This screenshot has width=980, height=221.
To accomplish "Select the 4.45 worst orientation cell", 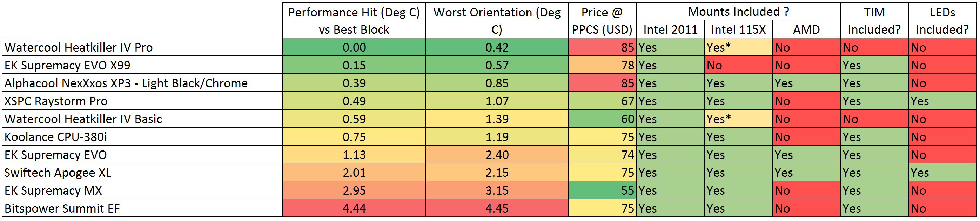I will click(x=497, y=208).
